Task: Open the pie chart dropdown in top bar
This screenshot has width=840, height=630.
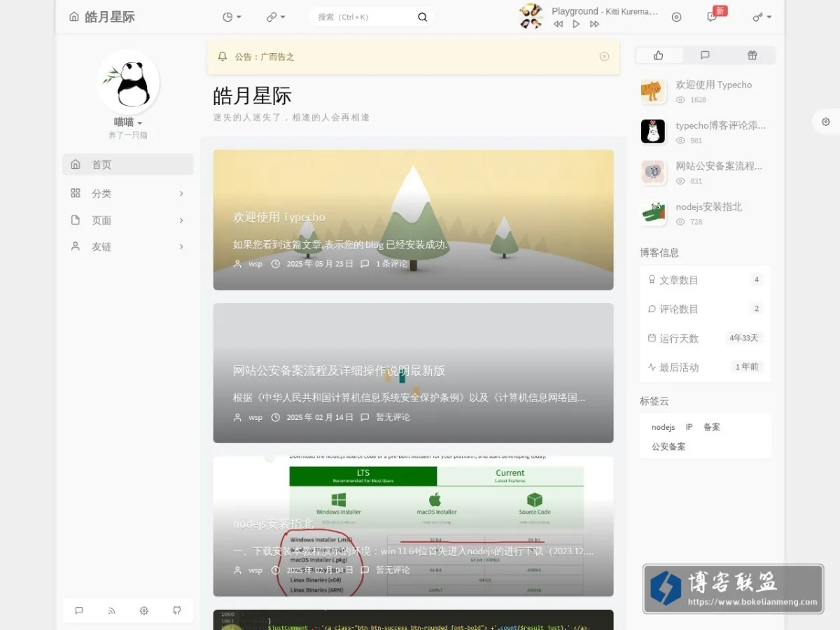Action: pos(232,17)
